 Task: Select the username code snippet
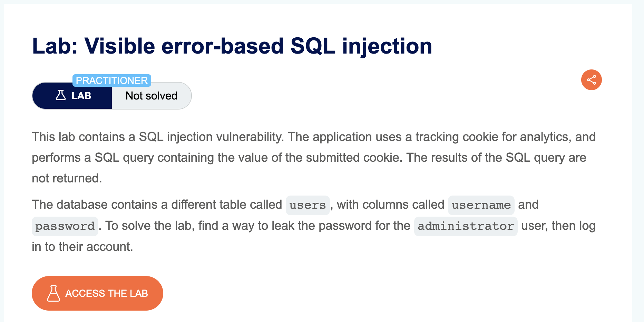coord(481,205)
